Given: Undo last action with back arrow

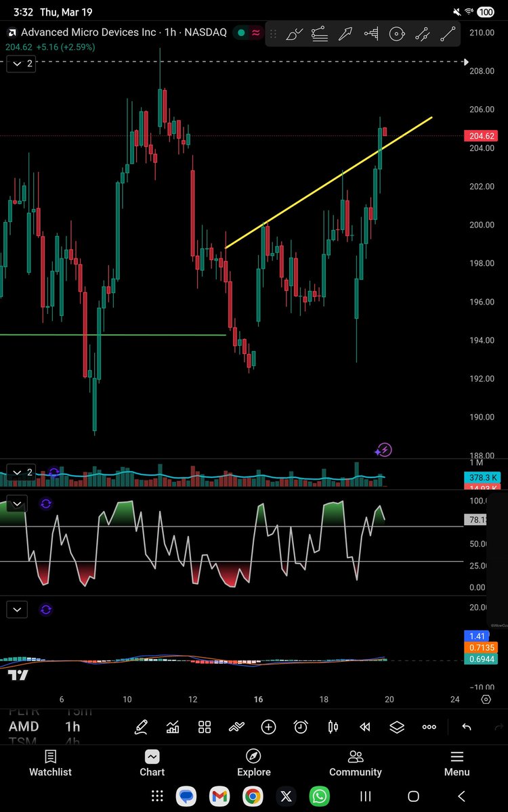Looking at the screenshot, I should point(467,727).
